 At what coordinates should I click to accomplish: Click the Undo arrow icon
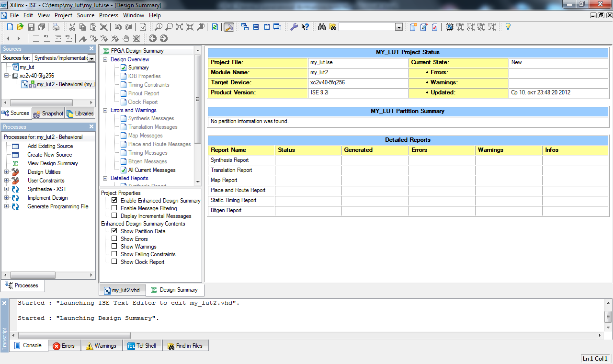(x=118, y=27)
